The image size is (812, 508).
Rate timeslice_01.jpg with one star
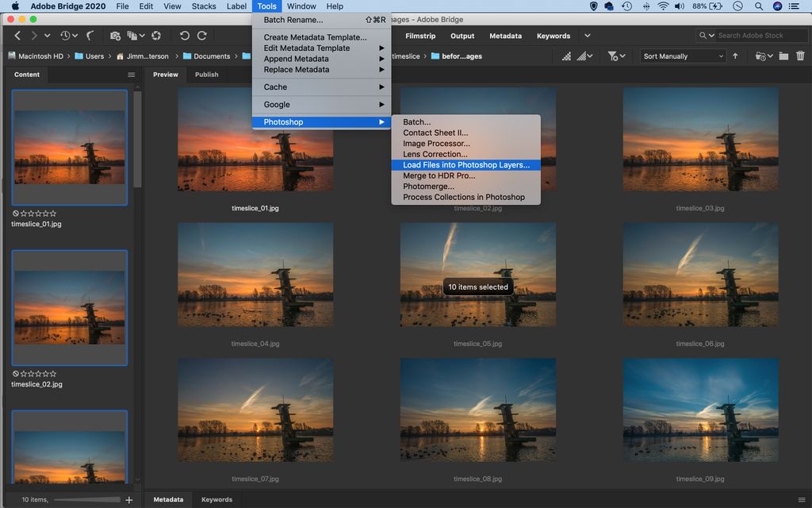(25, 214)
